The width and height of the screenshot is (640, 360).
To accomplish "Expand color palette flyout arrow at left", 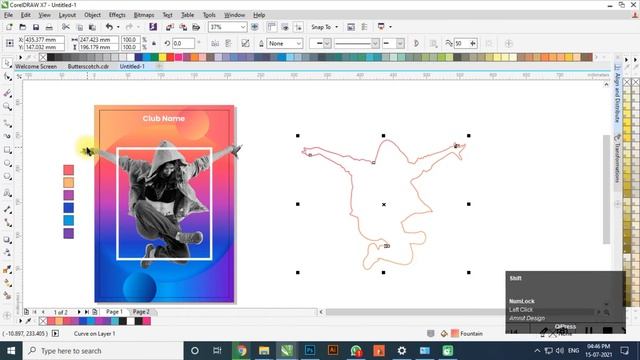I will [20, 57].
